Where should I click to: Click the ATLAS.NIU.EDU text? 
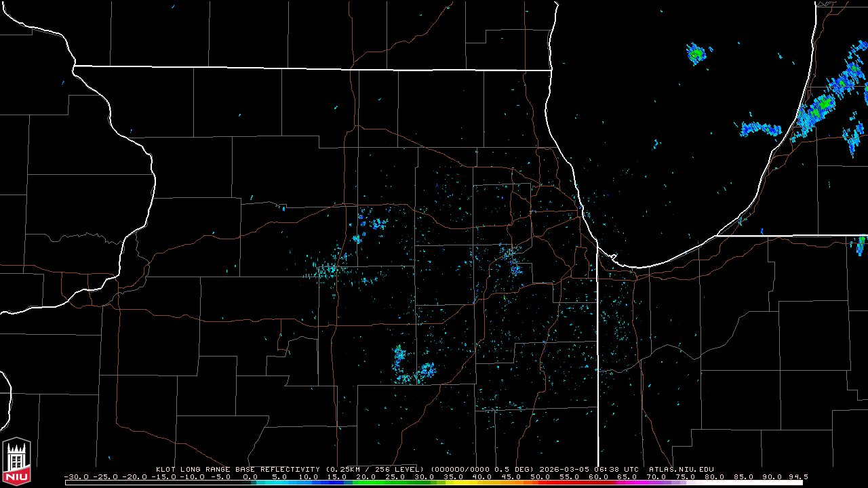coord(681,469)
